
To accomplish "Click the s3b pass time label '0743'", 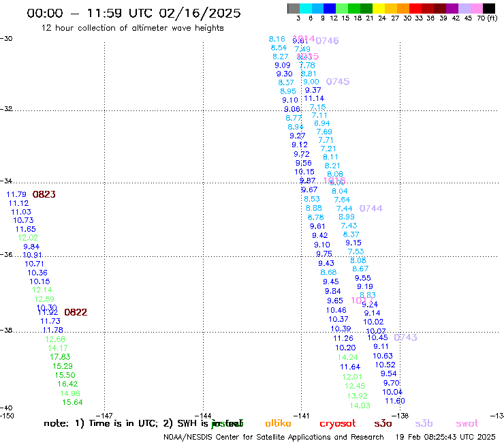I will (405, 337).
